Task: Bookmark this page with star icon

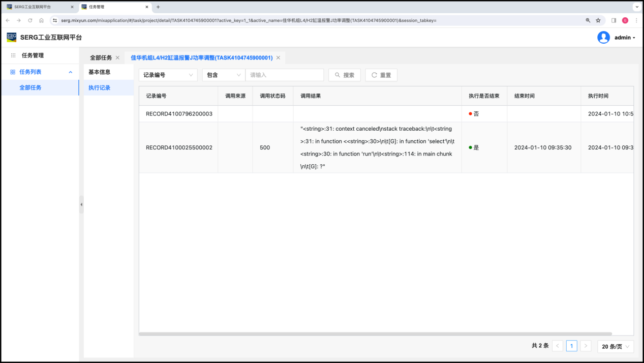Action: 598,20
